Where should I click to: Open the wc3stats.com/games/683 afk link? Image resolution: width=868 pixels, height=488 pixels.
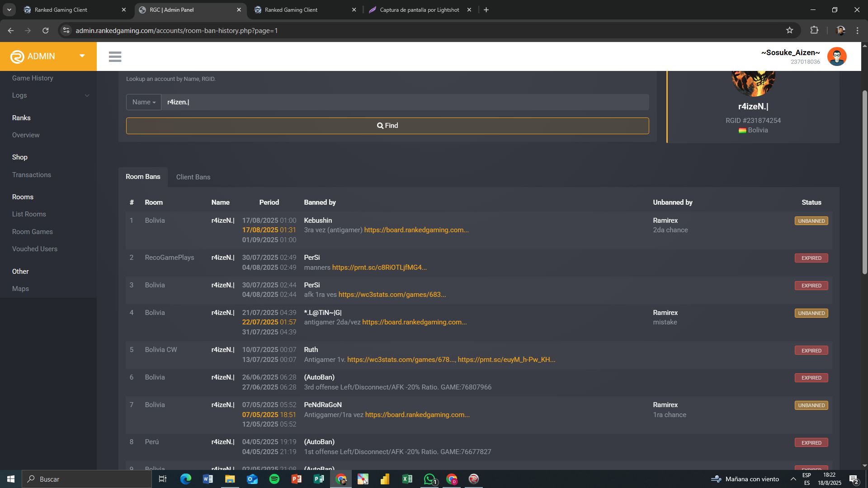coord(392,295)
